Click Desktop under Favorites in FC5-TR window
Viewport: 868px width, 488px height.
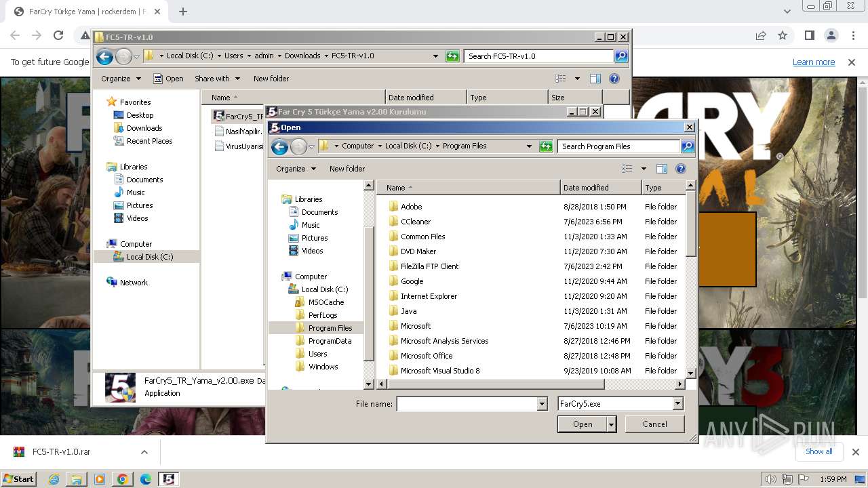tap(140, 115)
